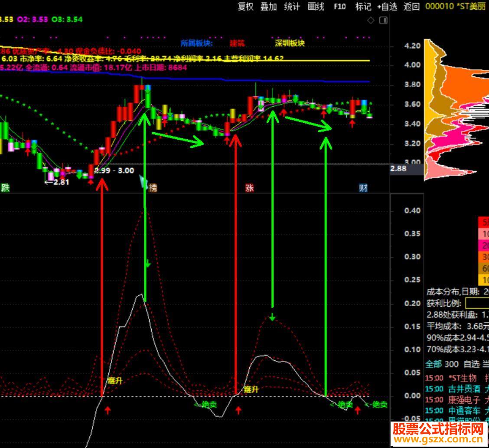This screenshot has height=448, width=489.
Task: Select the 画线 drawing tool menu
Action: coord(316,7)
